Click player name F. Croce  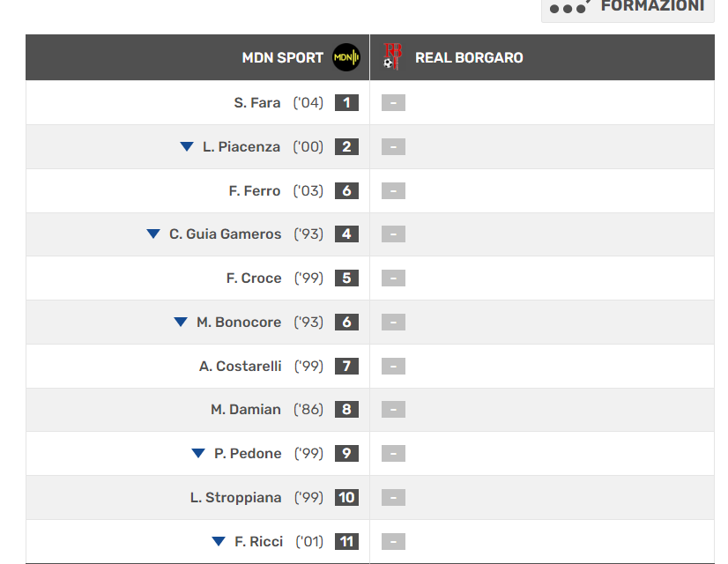pos(254,278)
